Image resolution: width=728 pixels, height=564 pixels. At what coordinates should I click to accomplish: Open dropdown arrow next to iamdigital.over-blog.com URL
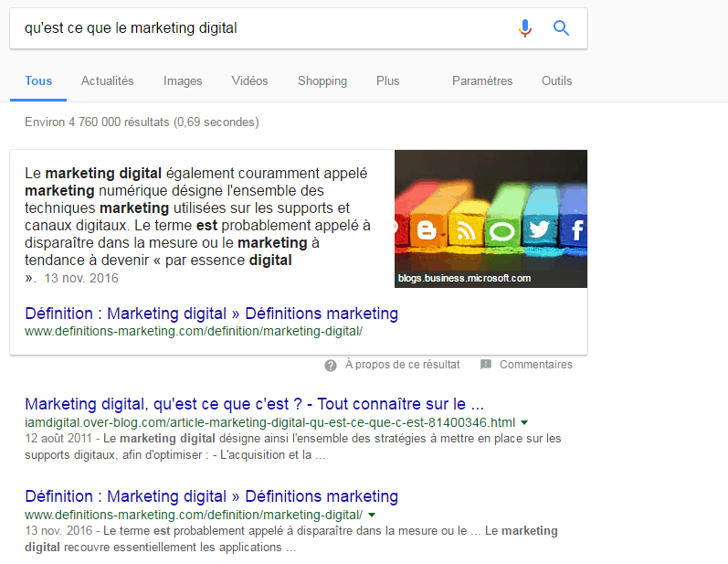[524, 422]
